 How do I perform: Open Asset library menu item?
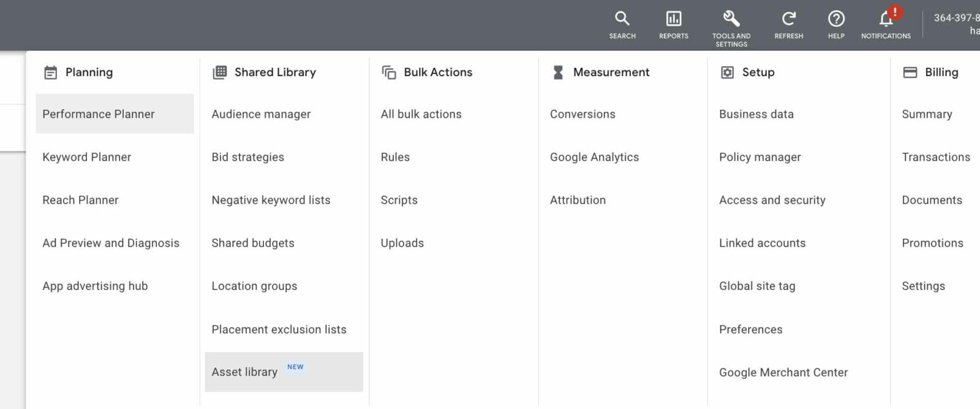[x=244, y=372]
